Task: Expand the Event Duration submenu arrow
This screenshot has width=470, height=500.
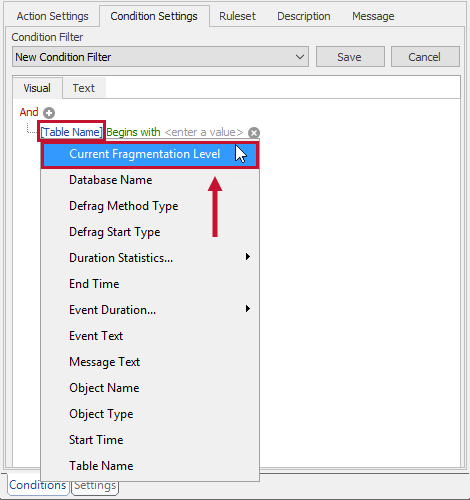Action: [x=248, y=309]
